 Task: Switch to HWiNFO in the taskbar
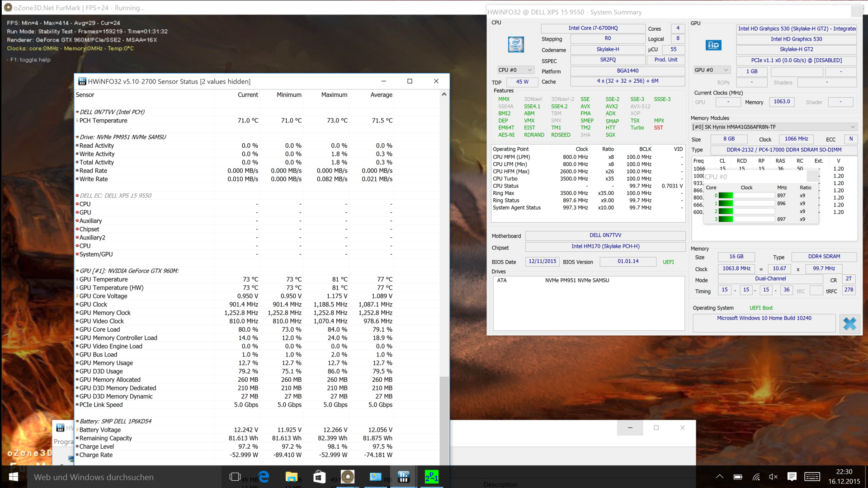403,477
